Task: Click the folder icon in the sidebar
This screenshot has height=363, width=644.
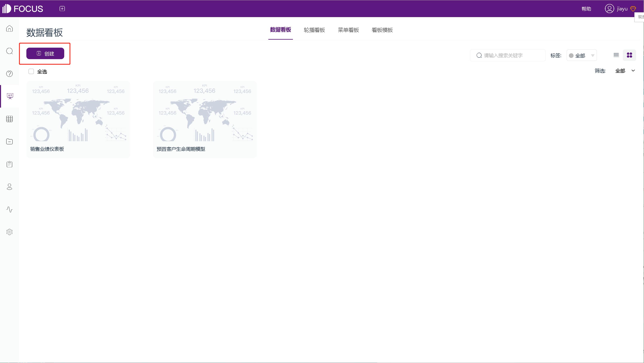Action: click(9, 141)
